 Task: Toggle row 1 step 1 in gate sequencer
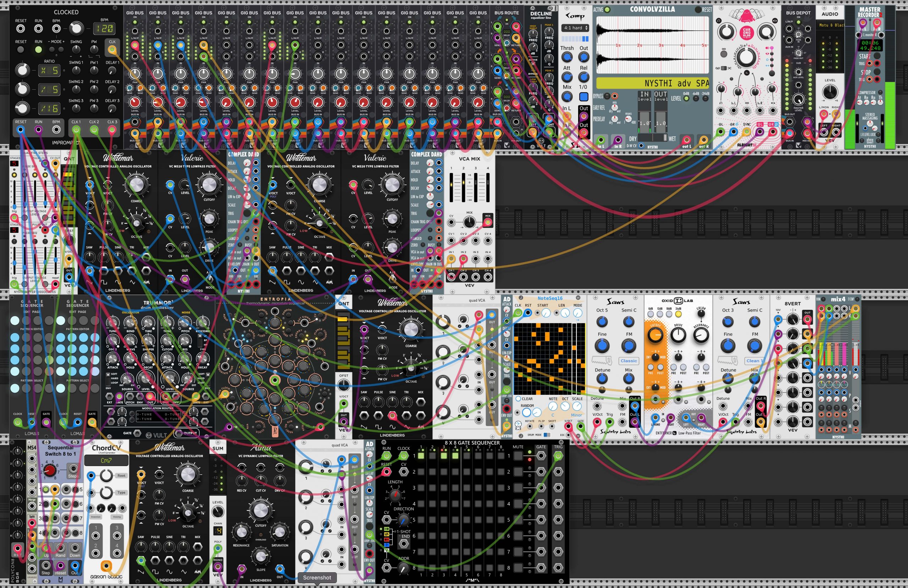(x=421, y=456)
